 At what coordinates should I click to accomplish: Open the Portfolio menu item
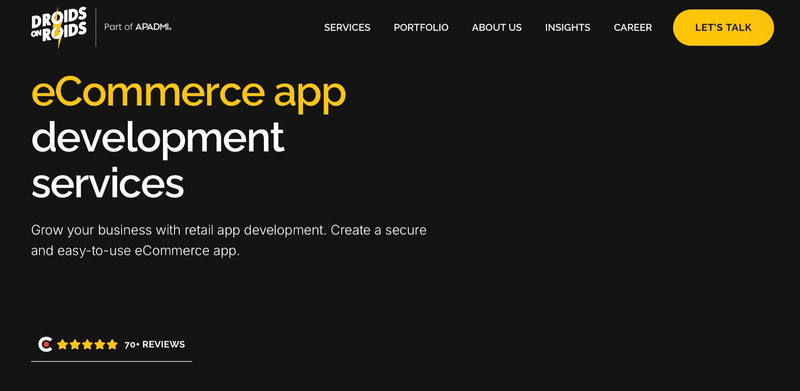[x=421, y=28]
